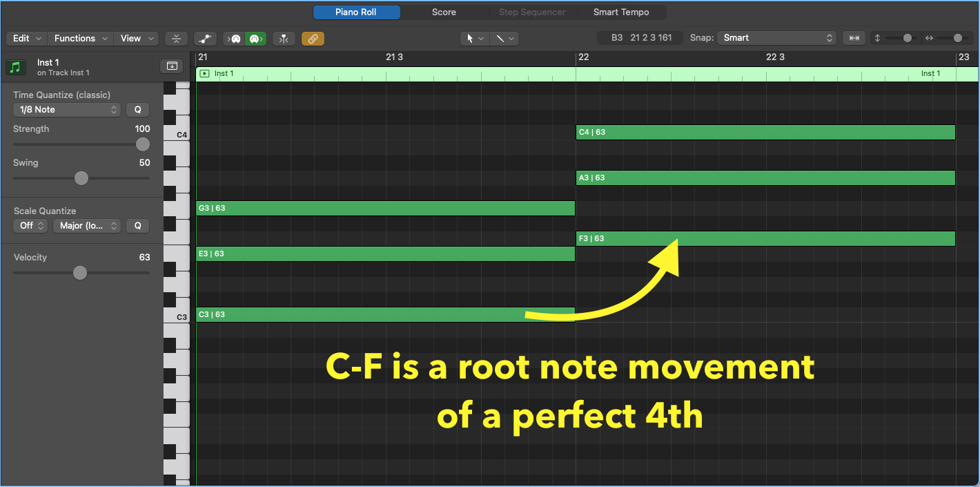Open the Snap dropdown showing Smart
Screen dimensions: 980x487
tap(776, 37)
